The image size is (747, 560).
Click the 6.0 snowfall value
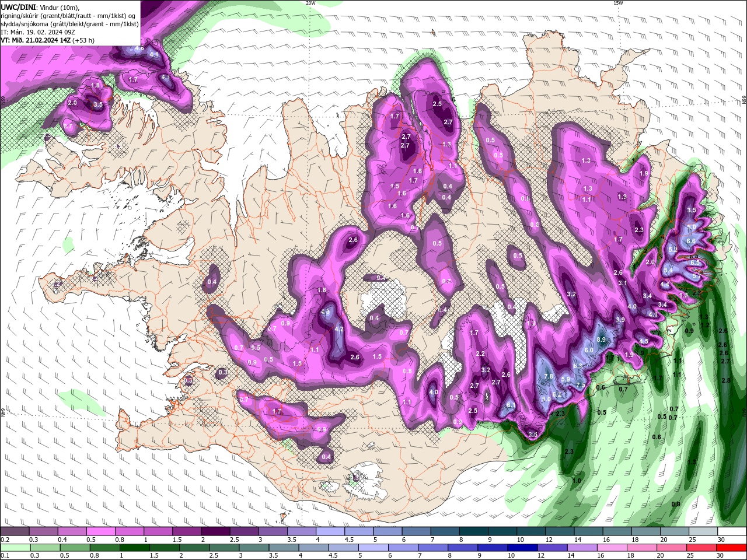click(x=589, y=350)
